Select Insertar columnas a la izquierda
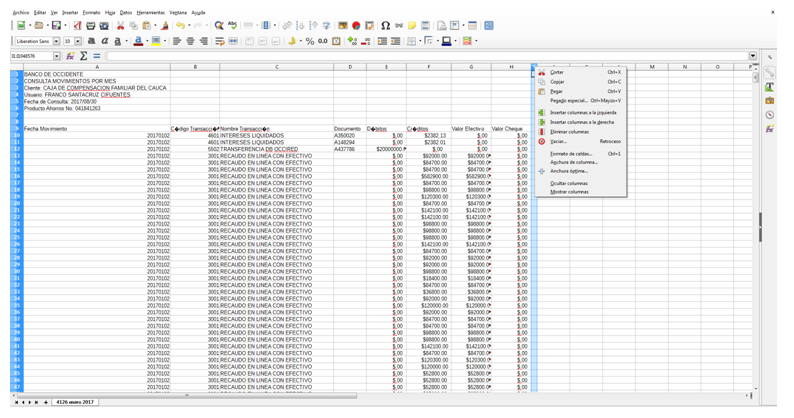This screenshot has height=418, width=794. coord(583,112)
